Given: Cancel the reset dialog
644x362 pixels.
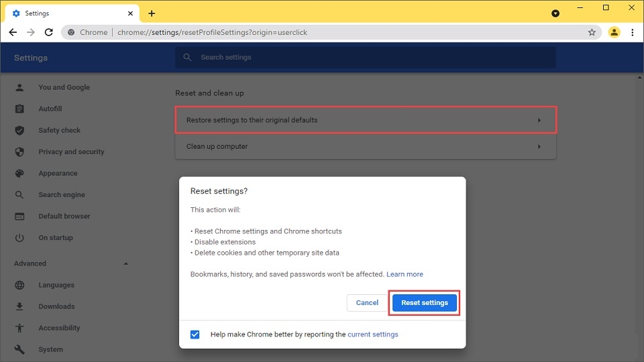Looking at the screenshot, I should 367,303.
